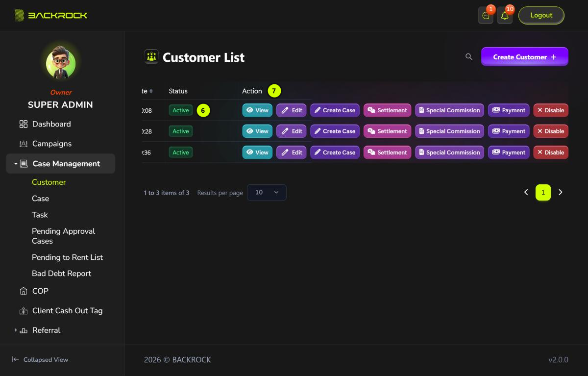
Task: Open Special Commission for first customer
Action: 450,110
